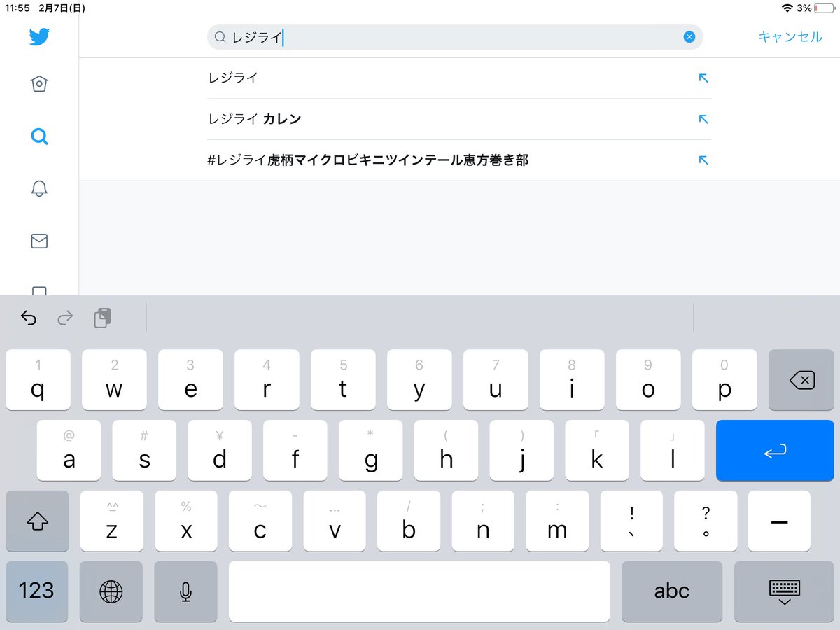Switch to the 123 numeric keyboard

37,591
